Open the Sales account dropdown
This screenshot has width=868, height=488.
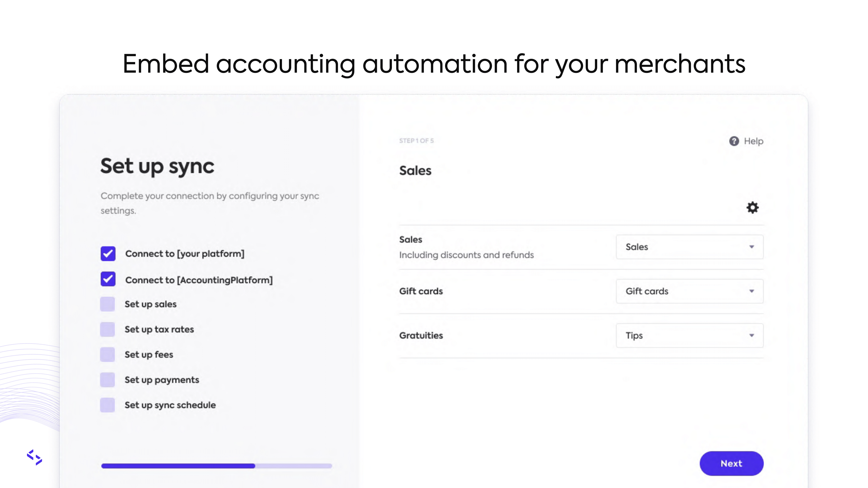pyautogui.click(x=689, y=247)
